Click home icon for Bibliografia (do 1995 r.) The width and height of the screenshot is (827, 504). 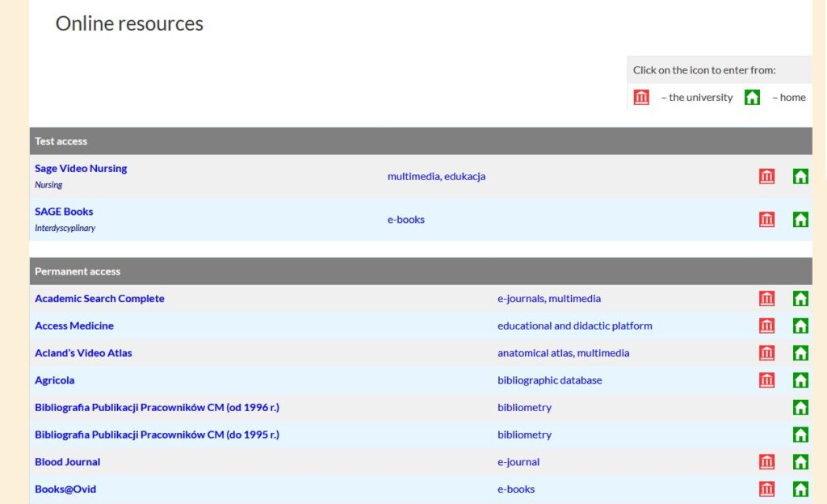point(800,435)
